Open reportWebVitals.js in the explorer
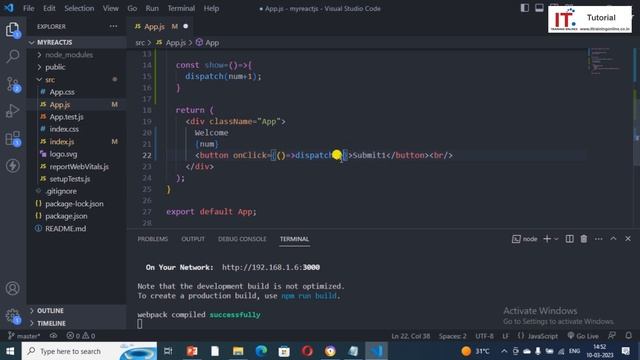The image size is (640, 360). [x=77, y=167]
